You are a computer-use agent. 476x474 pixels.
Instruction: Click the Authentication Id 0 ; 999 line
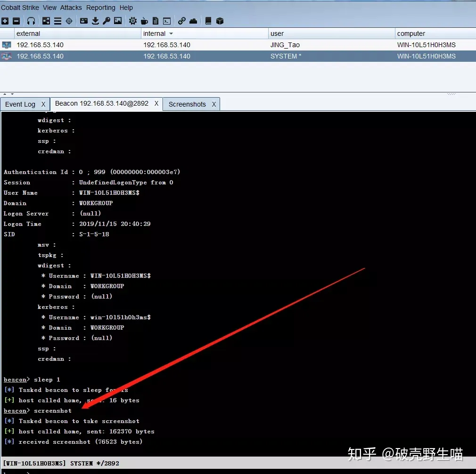point(92,172)
